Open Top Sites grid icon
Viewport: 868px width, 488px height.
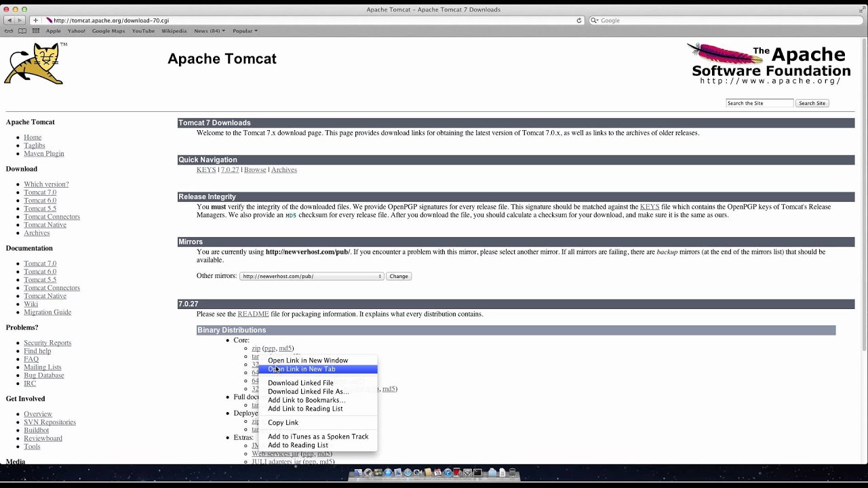[x=36, y=30]
